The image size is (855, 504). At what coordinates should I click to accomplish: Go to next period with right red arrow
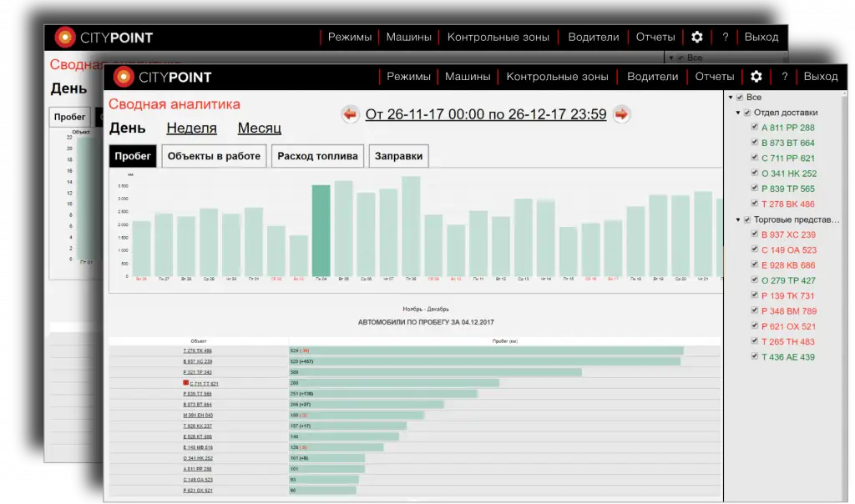621,114
